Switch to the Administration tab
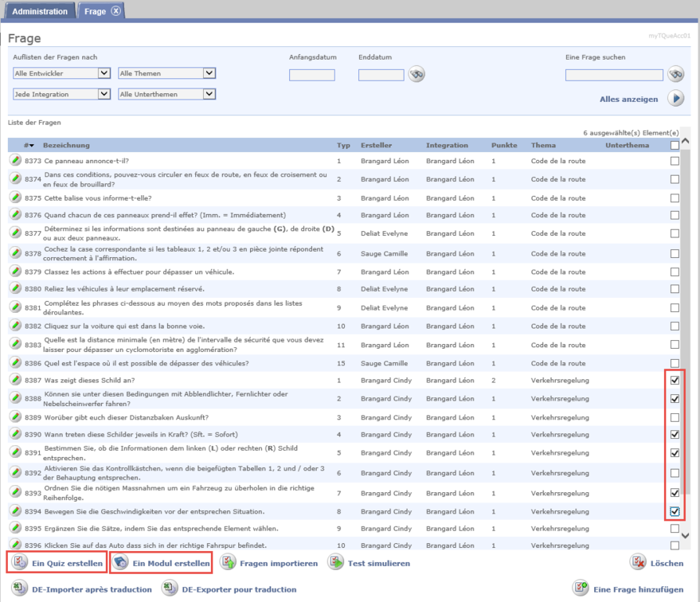Screen dimensions: 700x602 (x=40, y=11)
